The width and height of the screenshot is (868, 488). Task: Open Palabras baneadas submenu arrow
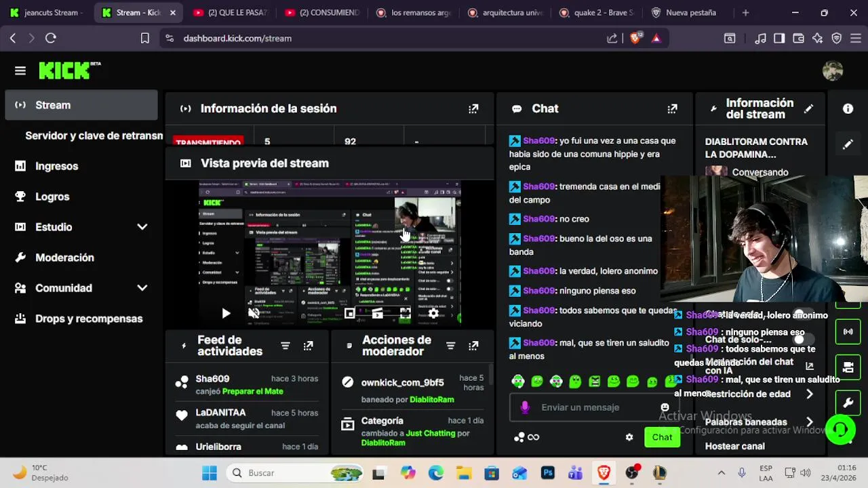pyautogui.click(x=809, y=422)
